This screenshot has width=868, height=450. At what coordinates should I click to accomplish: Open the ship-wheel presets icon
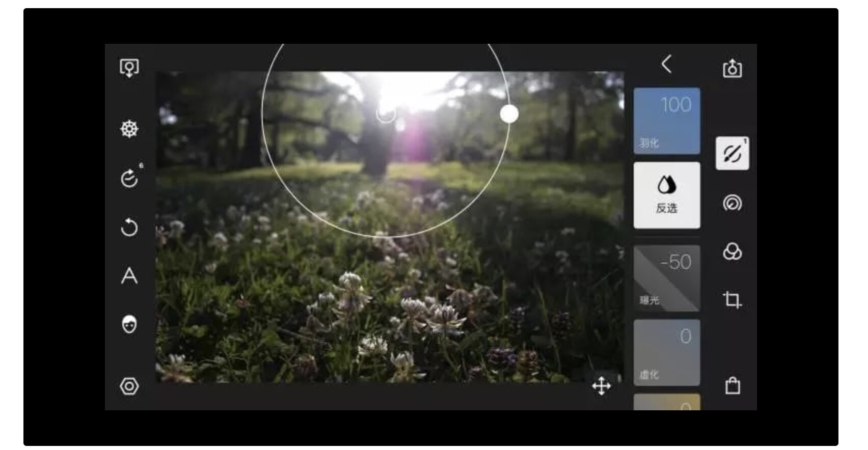[x=129, y=129]
